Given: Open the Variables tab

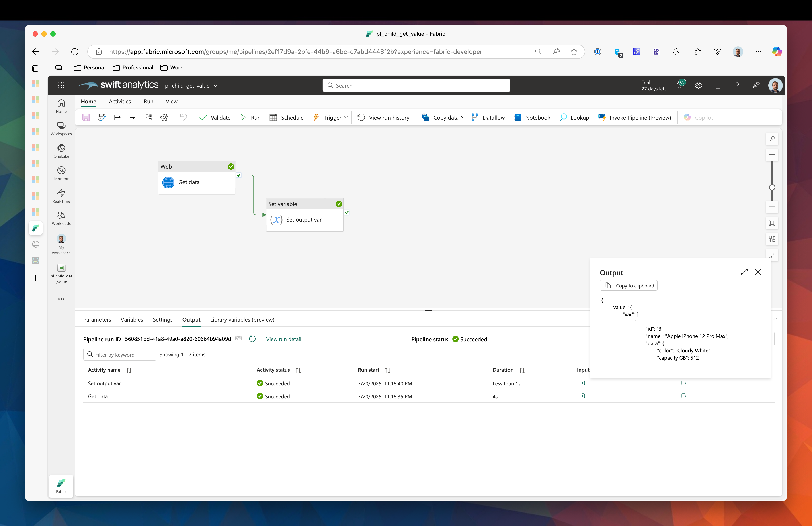Looking at the screenshot, I should (132, 319).
